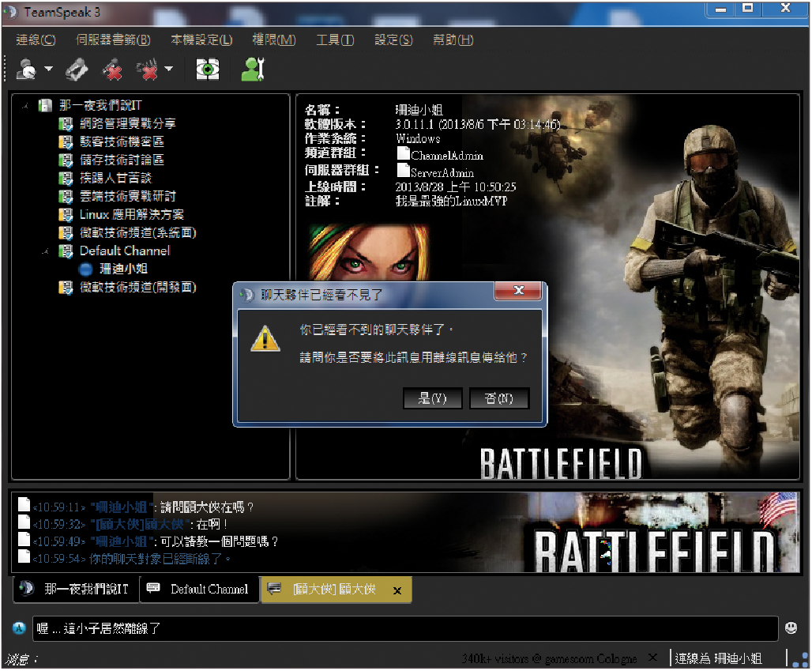812x671 pixels.
Task: Click the 340k+ visitors gamescom news link
Action: (549, 658)
